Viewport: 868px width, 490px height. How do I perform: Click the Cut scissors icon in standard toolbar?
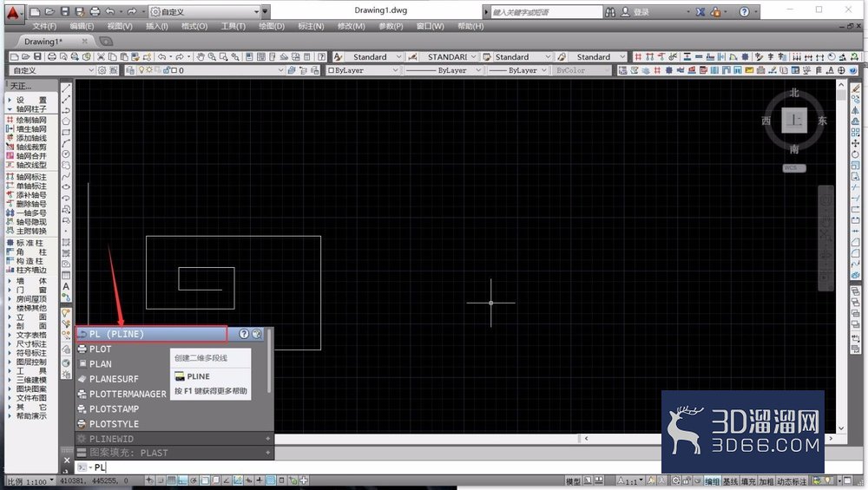coord(101,56)
